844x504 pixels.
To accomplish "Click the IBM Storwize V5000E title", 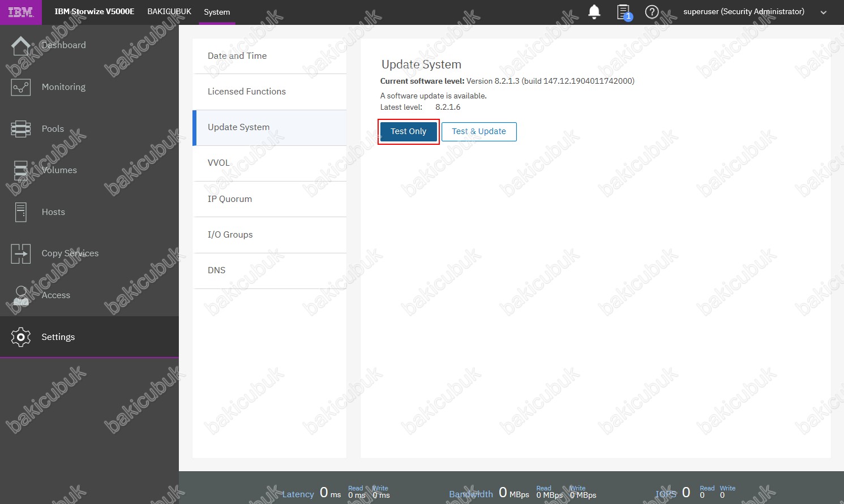I will [x=95, y=11].
